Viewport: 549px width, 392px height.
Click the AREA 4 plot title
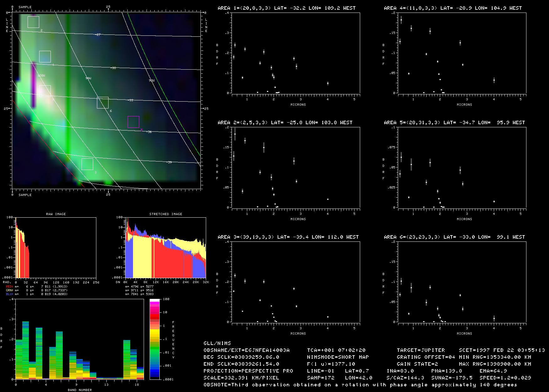[453, 8]
